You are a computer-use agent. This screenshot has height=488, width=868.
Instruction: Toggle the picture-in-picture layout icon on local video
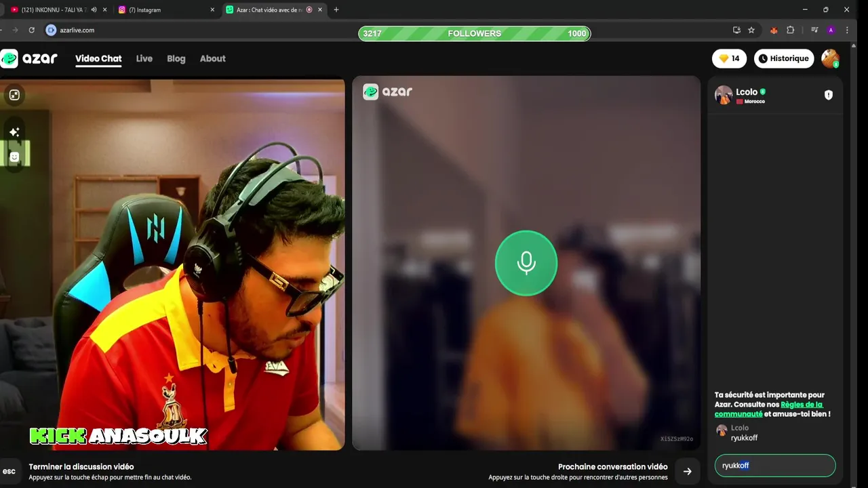[x=14, y=95]
